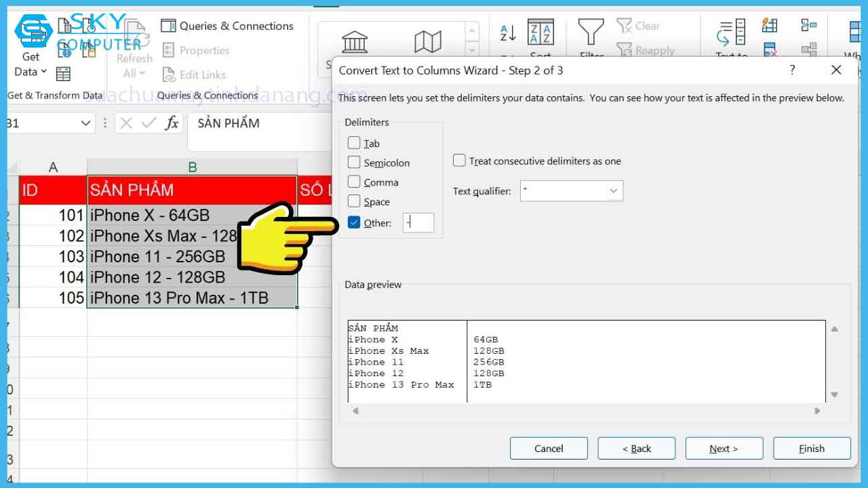Click the 64GB value in data preview
The image size is (868, 488).
pos(486,340)
